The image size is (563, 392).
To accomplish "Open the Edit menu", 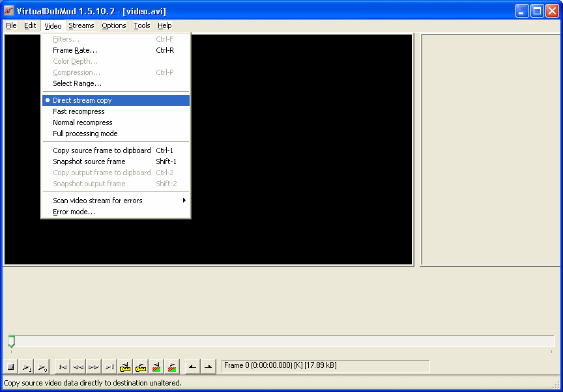I will (x=30, y=25).
